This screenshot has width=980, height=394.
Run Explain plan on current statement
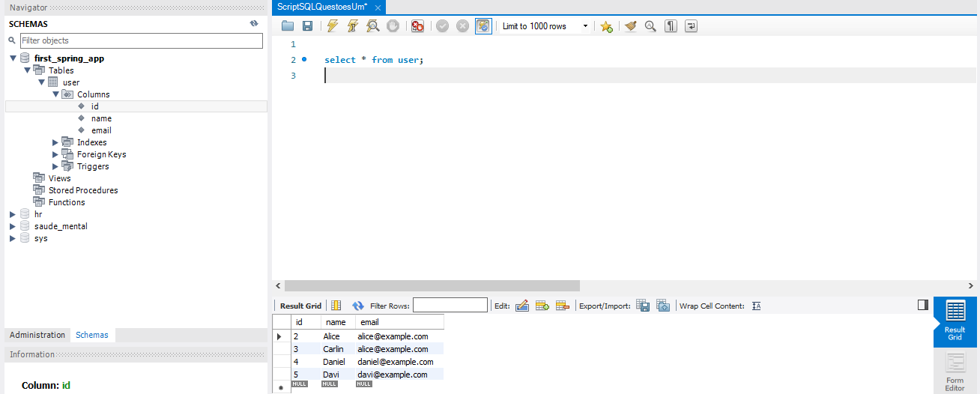pos(373,25)
